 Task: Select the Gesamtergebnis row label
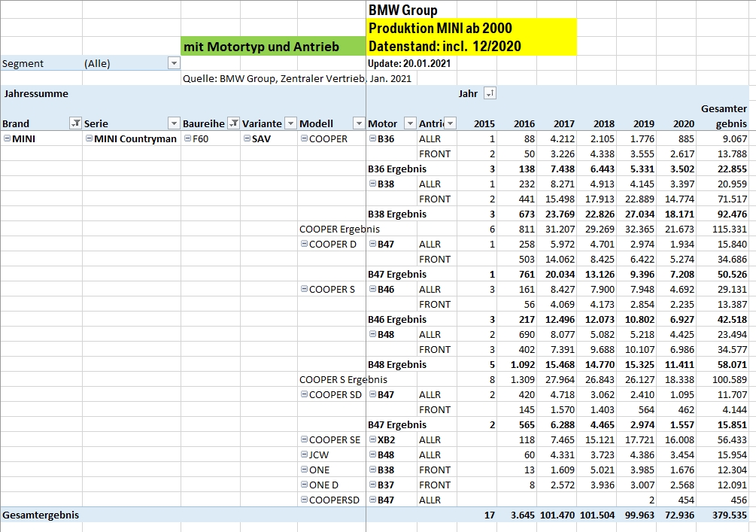tap(41, 515)
